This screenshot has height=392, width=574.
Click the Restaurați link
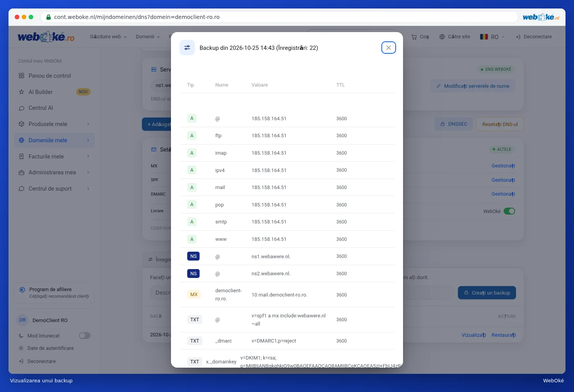(x=504, y=335)
